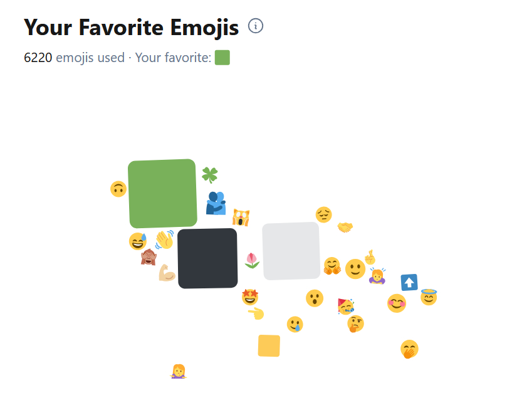Select the waving hand emoji

(x=165, y=239)
